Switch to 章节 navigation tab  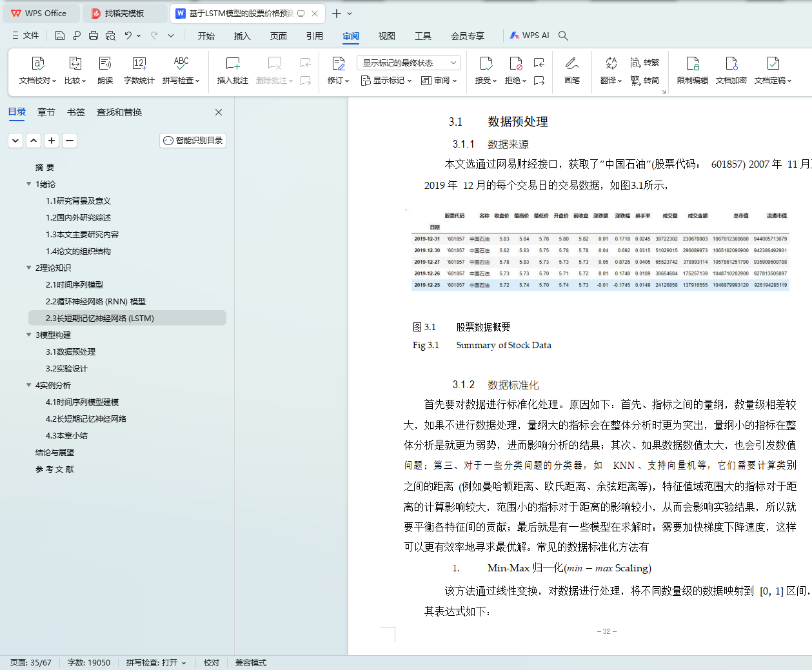click(46, 112)
